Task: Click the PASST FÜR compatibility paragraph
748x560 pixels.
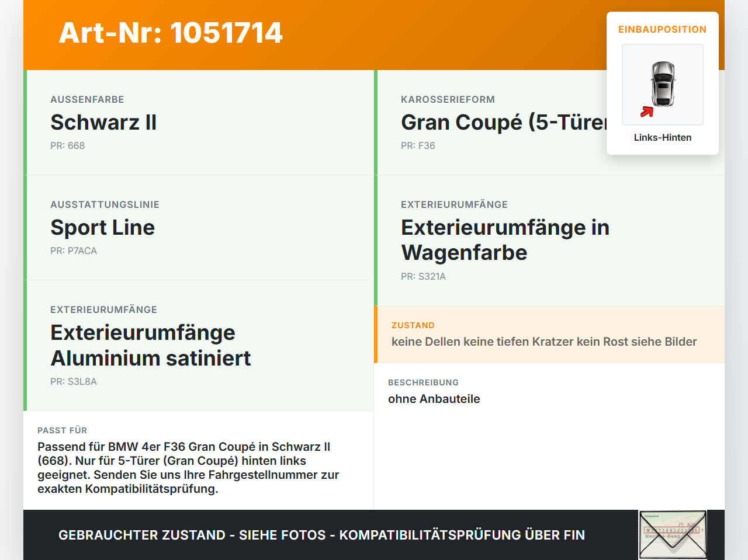Action: 188,468
